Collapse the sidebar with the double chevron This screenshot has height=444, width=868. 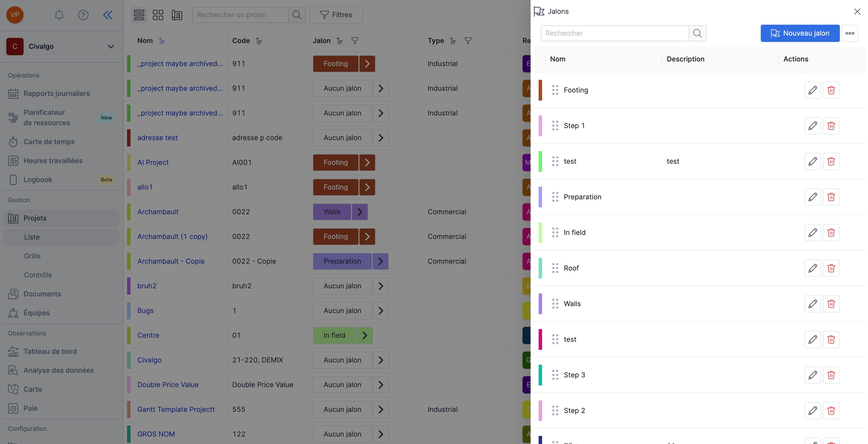pos(108,15)
